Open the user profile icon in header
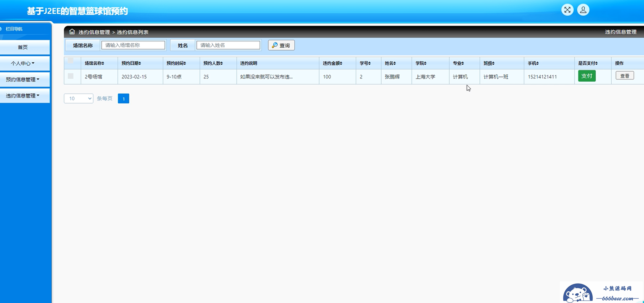This screenshot has width=644, height=303. tap(583, 10)
